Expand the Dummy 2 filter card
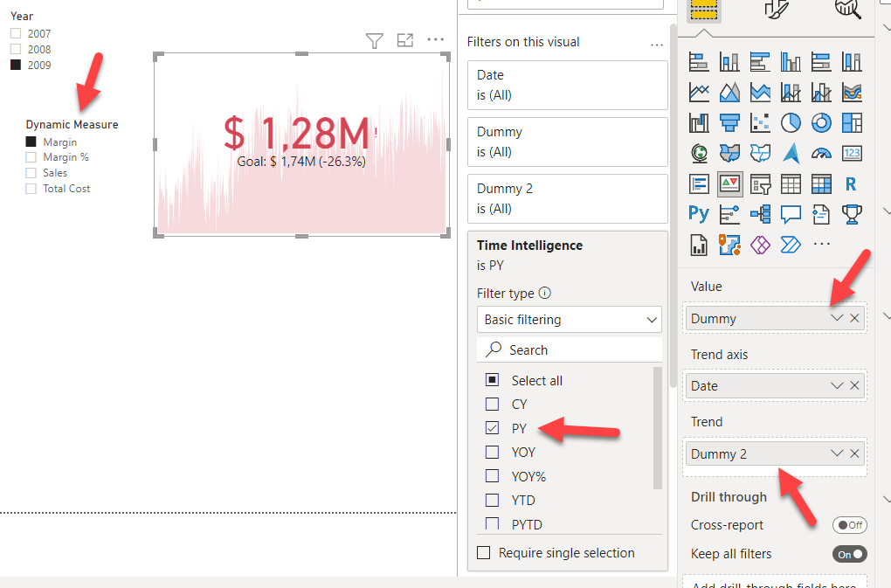 point(567,198)
